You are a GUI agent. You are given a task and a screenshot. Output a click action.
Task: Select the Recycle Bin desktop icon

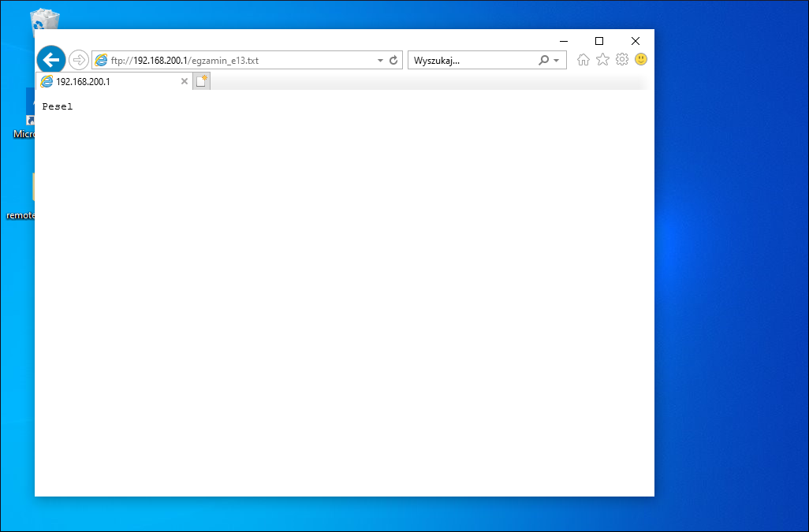click(x=45, y=22)
